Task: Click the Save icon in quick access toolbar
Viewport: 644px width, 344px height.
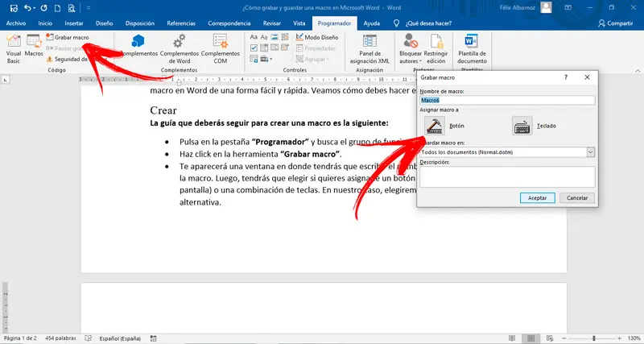Action: tap(14, 8)
